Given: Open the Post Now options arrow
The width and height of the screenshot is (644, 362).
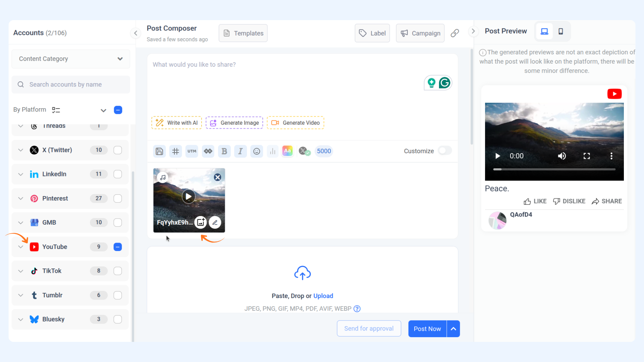Looking at the screenshot, I should coord(453,329).
